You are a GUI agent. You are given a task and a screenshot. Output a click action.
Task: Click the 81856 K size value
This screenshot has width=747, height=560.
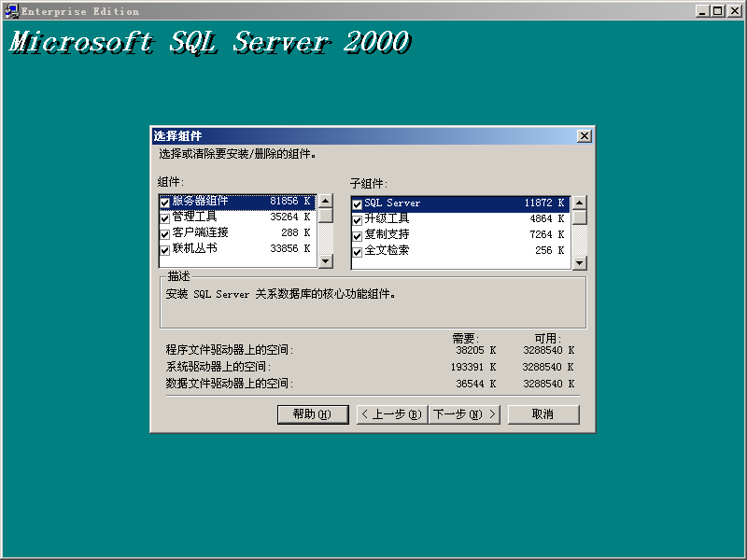pyautogui.click(x=290, y=201)
